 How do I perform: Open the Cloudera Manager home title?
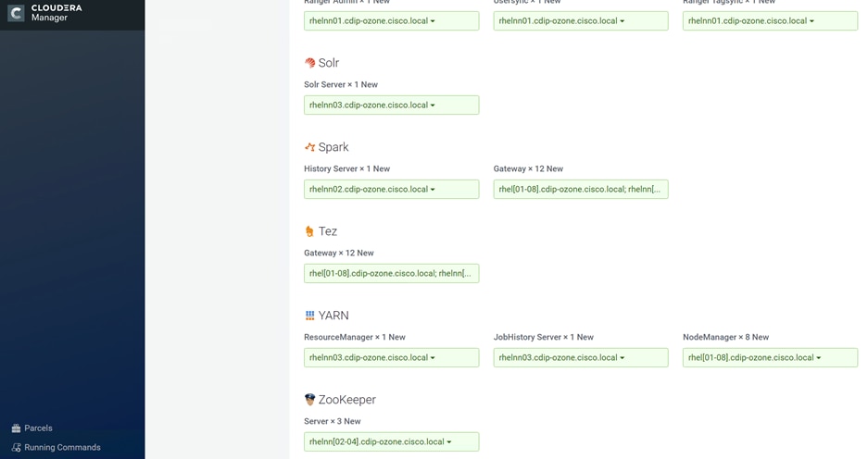[x=57, y=13]
